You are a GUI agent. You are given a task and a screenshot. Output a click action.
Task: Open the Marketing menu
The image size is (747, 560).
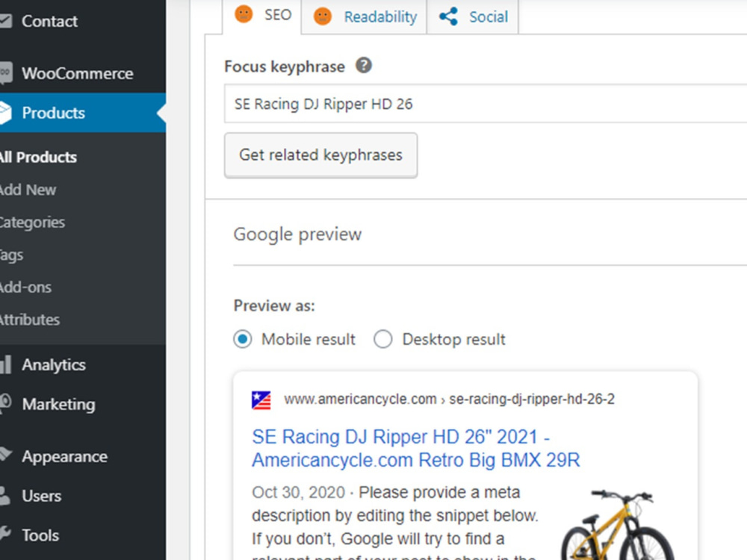(58, 404)
